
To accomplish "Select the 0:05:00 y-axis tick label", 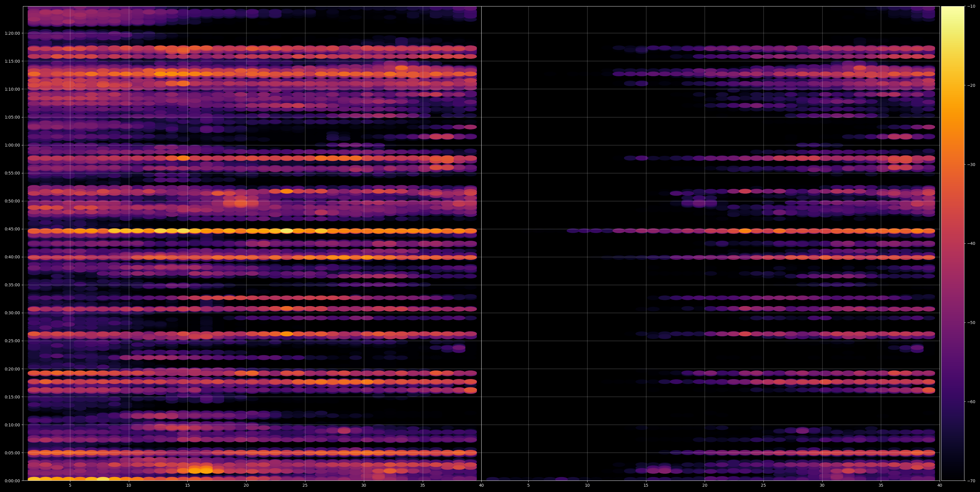I will pos(12,453).
